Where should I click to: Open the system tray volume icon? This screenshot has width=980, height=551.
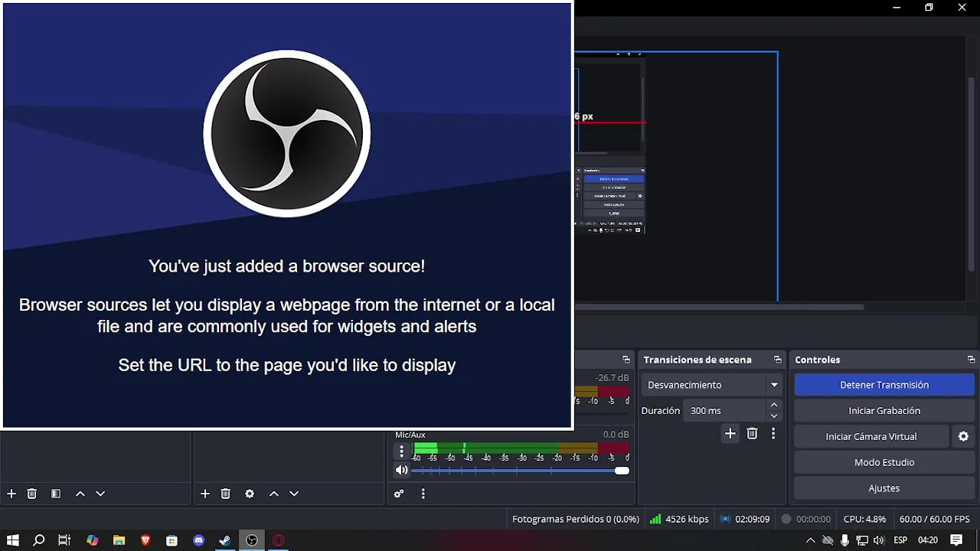(878, 540)
